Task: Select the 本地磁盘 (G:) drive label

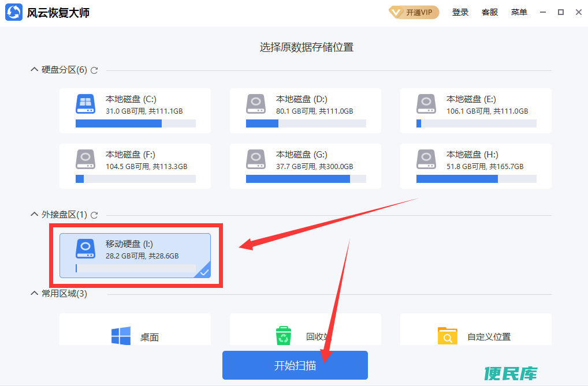Action: 302,155
